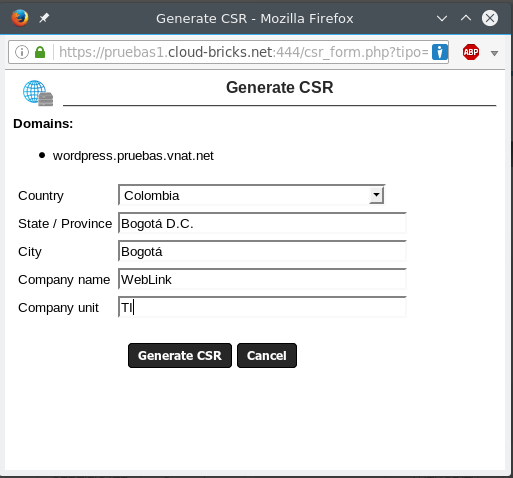This screenshot has width=513, height=478.
Task: Click the Company unit input field
Action: point(262,307)
